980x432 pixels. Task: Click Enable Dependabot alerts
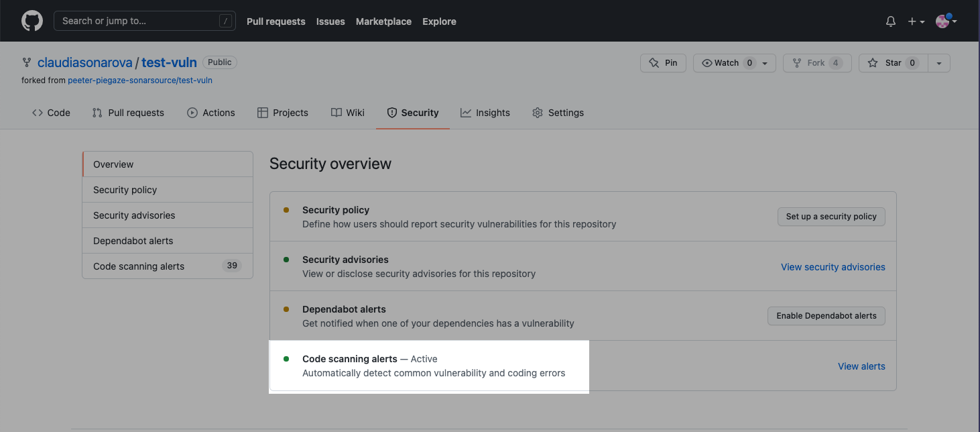point(826,315)
